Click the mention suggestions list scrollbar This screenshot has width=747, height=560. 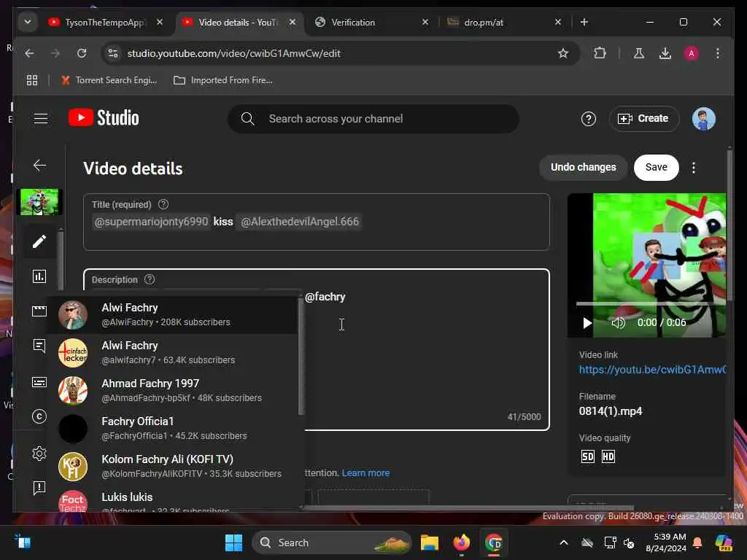pyautogui.click(x=301, y=355)
